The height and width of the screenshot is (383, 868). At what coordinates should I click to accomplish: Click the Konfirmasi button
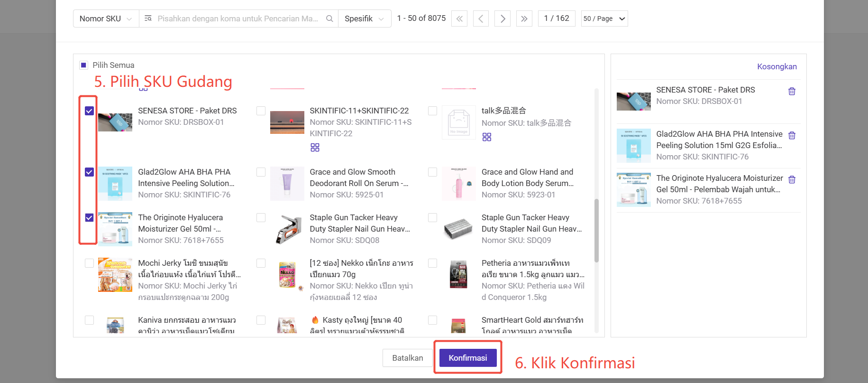point(467,358)
